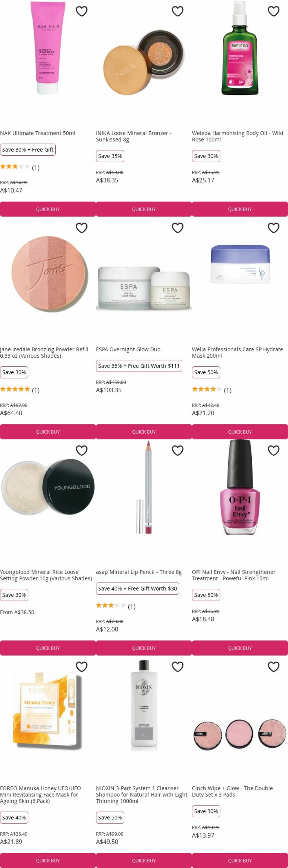The height and width of the screenshot is (868, 288).
Task: Favorite the INIKA Loose Mineral Bronzer heart
Action: tap(178, 11)
